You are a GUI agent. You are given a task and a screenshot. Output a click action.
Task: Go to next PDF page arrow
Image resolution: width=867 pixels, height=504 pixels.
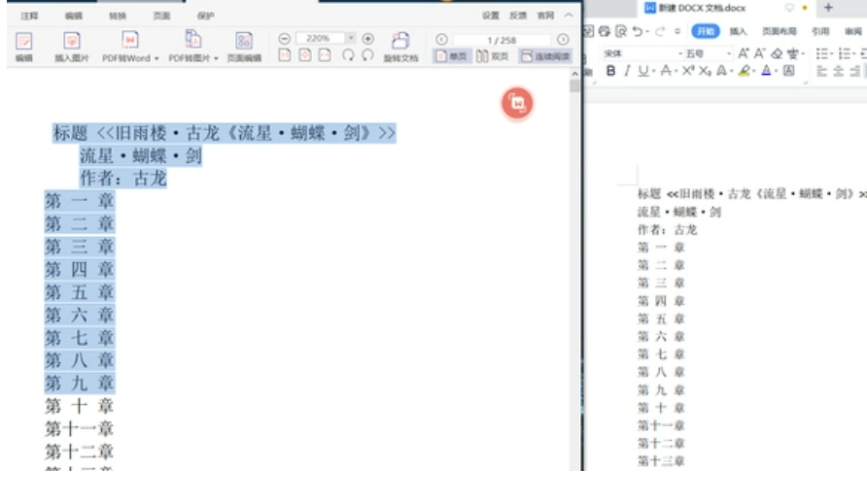(x=563, y=39)
